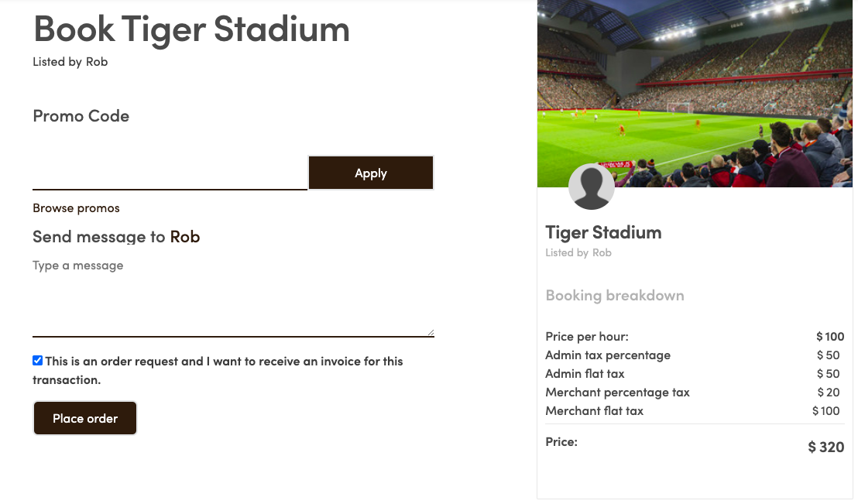Viewport: 858px width, 504px height.
Task: Click the Tiger Stadium cover photo
Action: point(695,85)
